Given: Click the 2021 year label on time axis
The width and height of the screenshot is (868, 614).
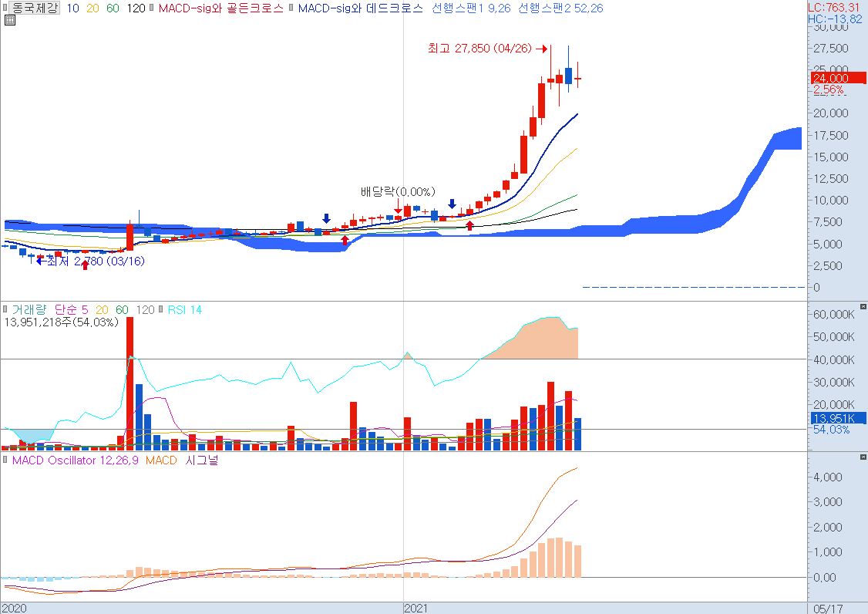Looking at the screenshot, I should [x=415, y=608].
